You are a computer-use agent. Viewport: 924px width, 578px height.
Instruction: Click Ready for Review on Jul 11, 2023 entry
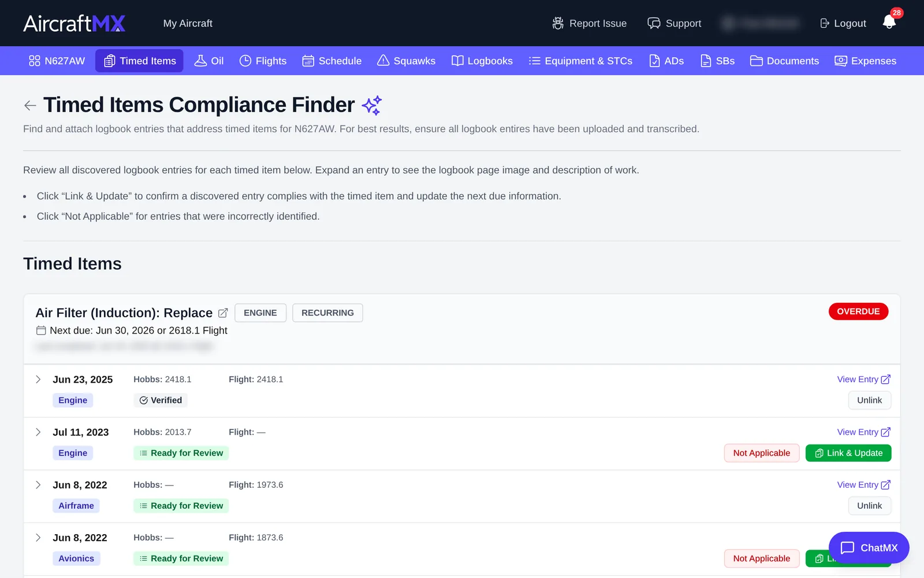(181, 453)
